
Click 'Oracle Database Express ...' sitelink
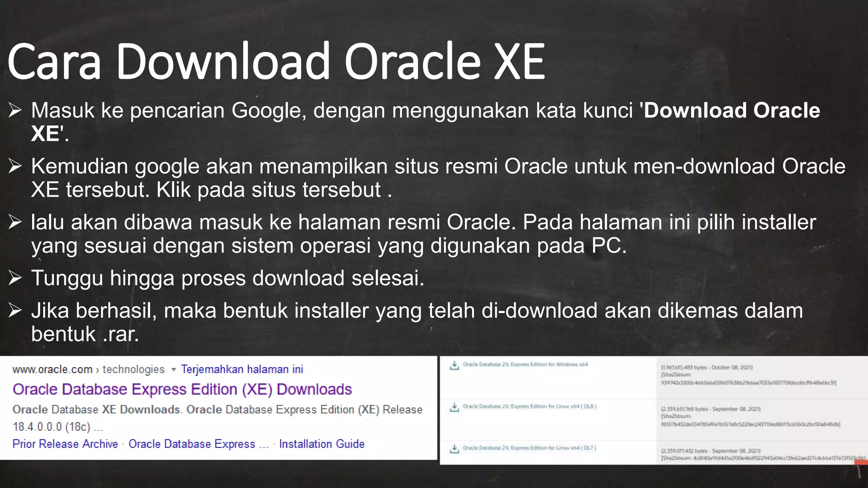198,444
